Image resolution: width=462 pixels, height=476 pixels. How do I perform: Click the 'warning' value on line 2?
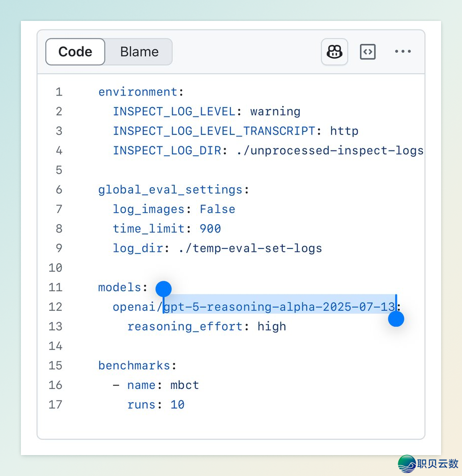[275, 112]
